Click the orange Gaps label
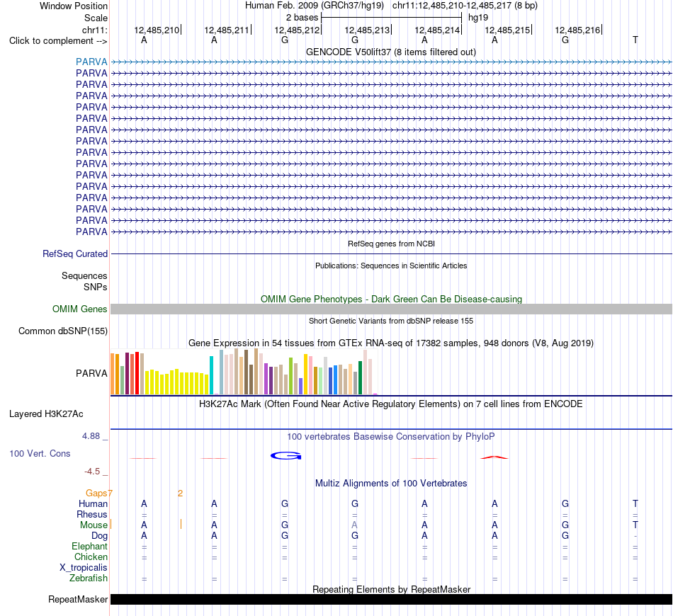This screenshot has width=673, height=616. click(96, 494)
